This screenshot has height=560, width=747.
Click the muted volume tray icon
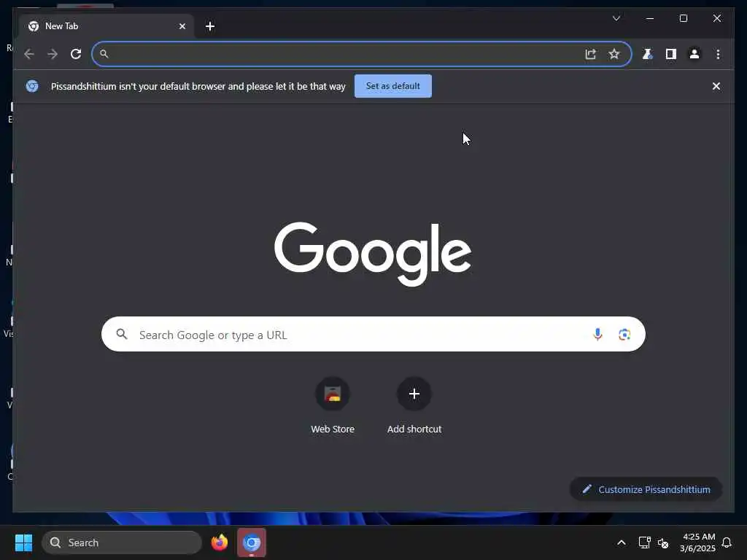663,542
